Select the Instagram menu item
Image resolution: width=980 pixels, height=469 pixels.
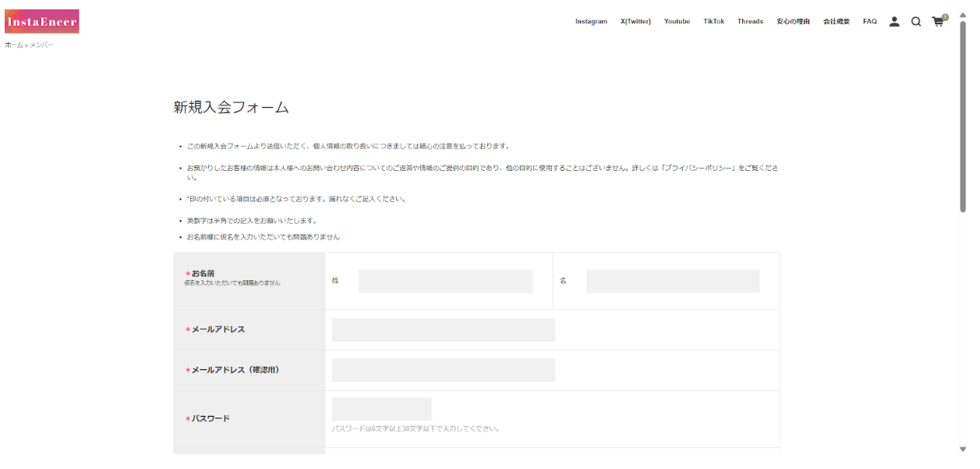point(591,21)
